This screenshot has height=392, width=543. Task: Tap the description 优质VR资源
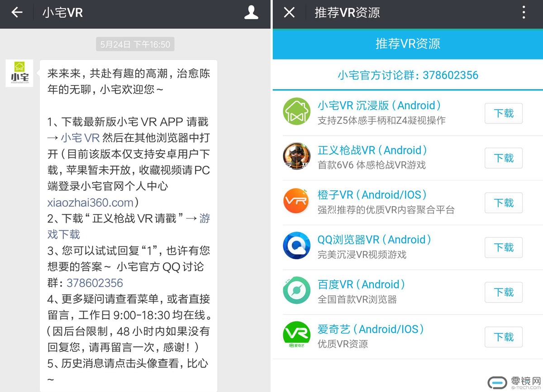coord(343,344)
